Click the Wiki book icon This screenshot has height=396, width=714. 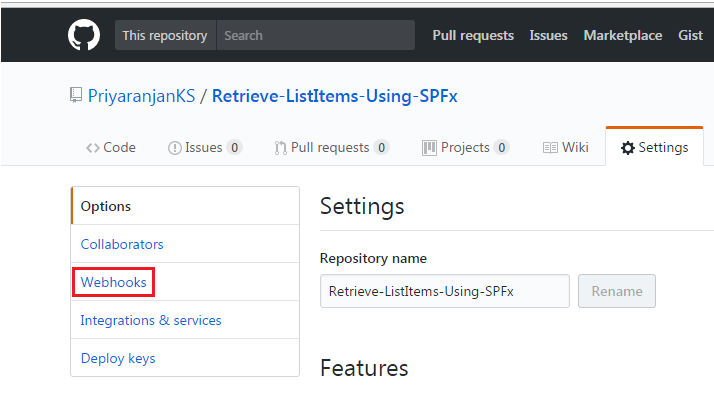[550, 148]
